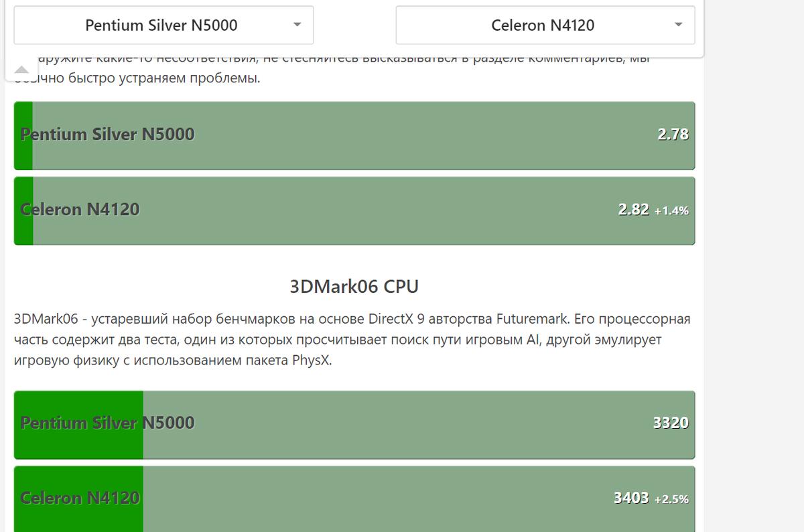
Task: Click the caret arrow beside Pentium Silver N5000
Action: [x=297, y=25]
